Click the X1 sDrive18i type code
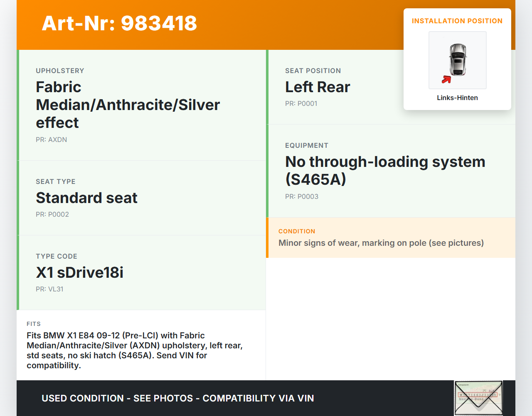Screen dimensions: 532x416 point(79,273)
